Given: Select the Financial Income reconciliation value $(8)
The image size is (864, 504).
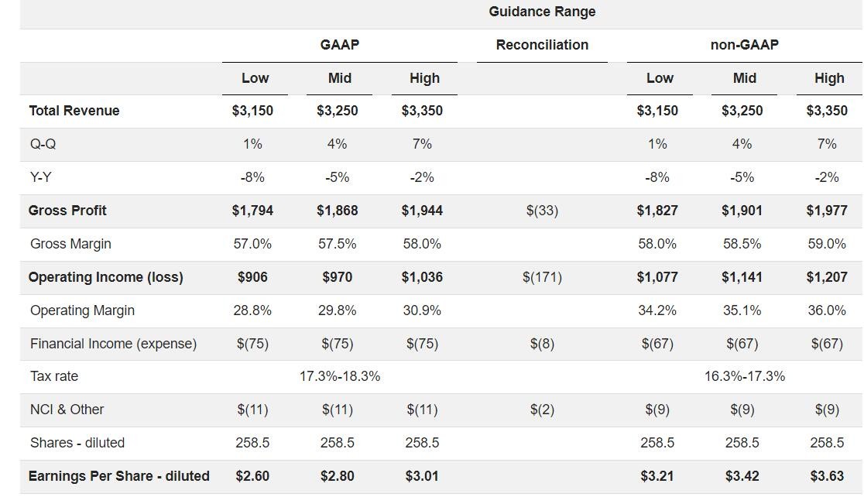Looking at the screenshot, I should click(542, 344).
